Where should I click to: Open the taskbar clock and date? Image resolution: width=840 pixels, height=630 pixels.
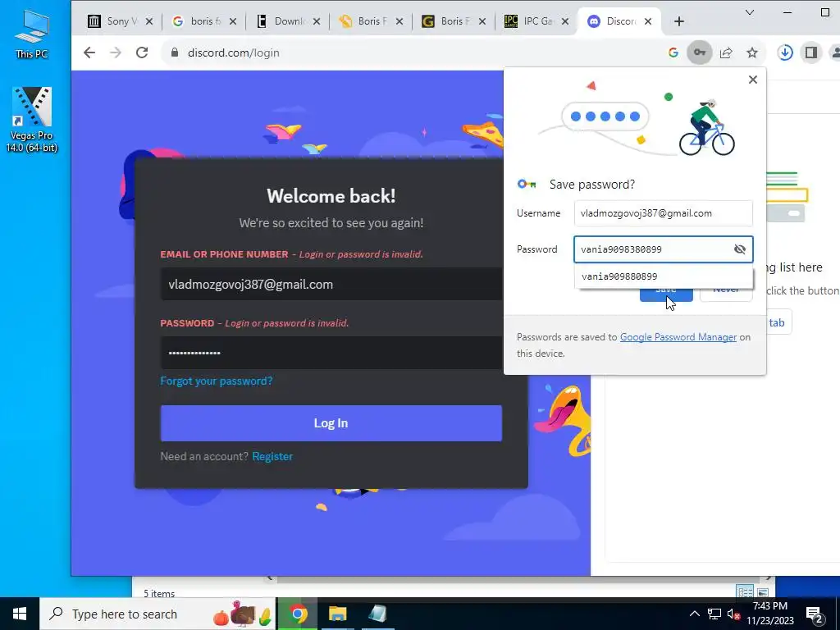(x=769, y=614)
